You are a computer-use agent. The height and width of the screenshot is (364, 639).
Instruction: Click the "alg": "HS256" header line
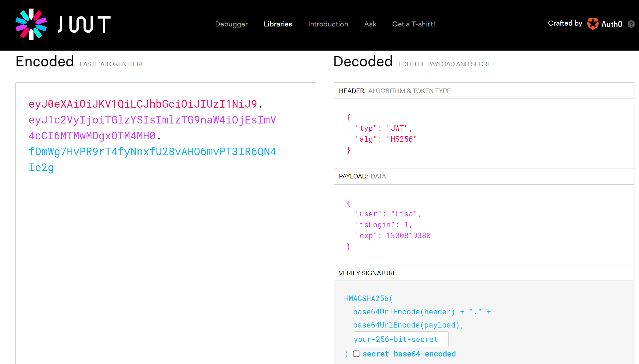coord(386,139)
